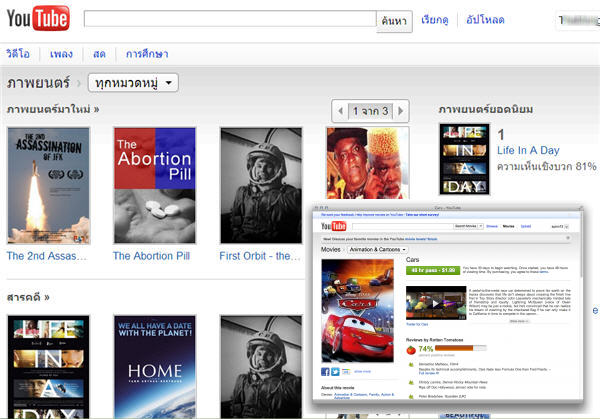This screenshot has height=419, width=600.
Task: Click the 74% rating progress bar
Action: [461, 348]
